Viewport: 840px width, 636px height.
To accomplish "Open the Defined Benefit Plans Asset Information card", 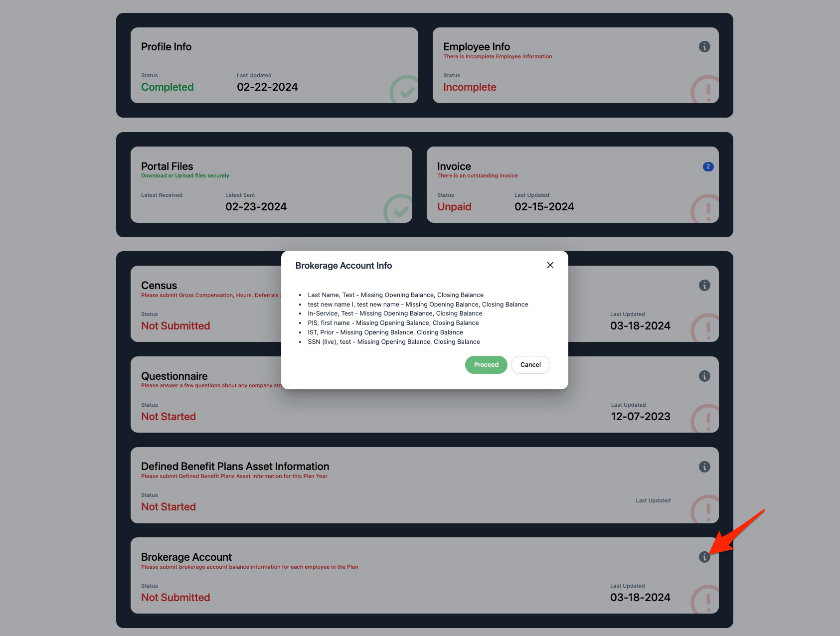I will (235, 467).
